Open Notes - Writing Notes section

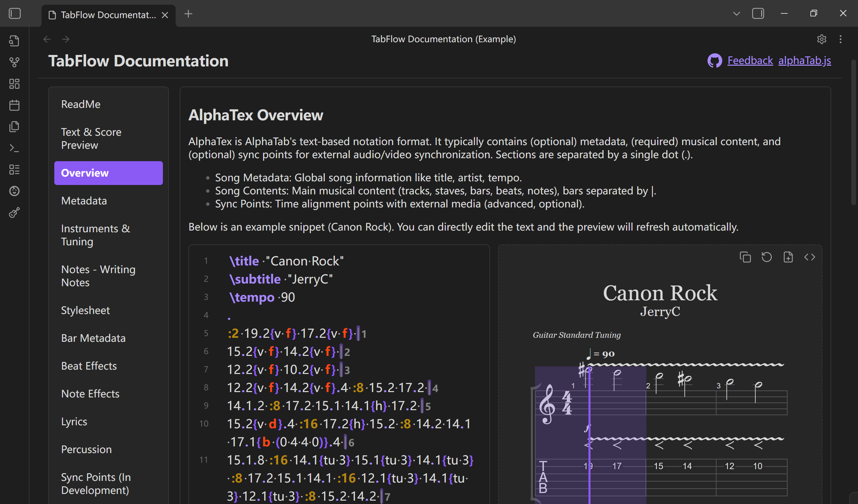pos(109,276)
